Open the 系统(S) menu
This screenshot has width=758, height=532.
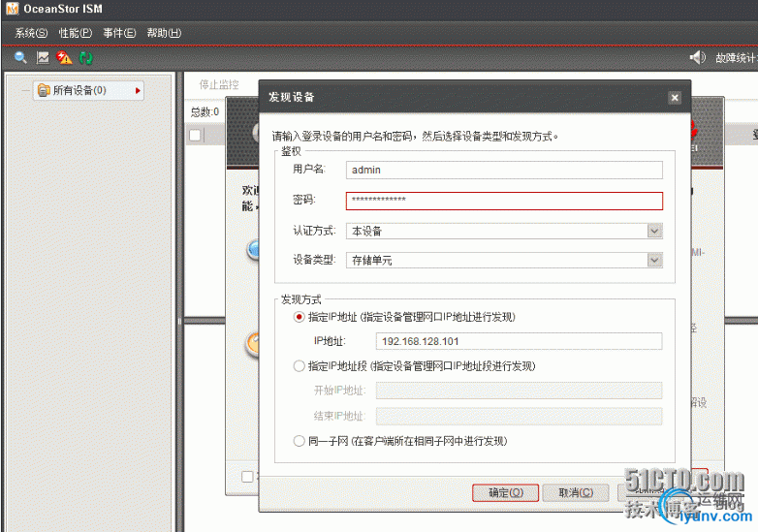point(31,33)
